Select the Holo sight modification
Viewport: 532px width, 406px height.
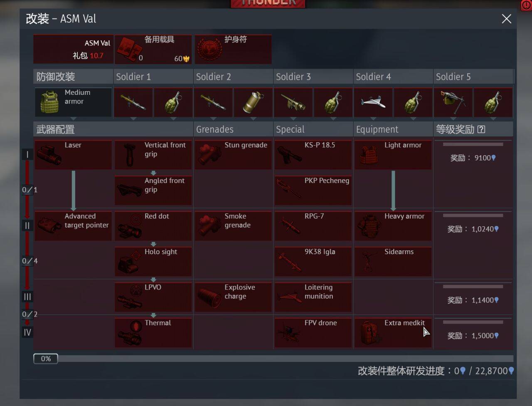coord(153,262)
